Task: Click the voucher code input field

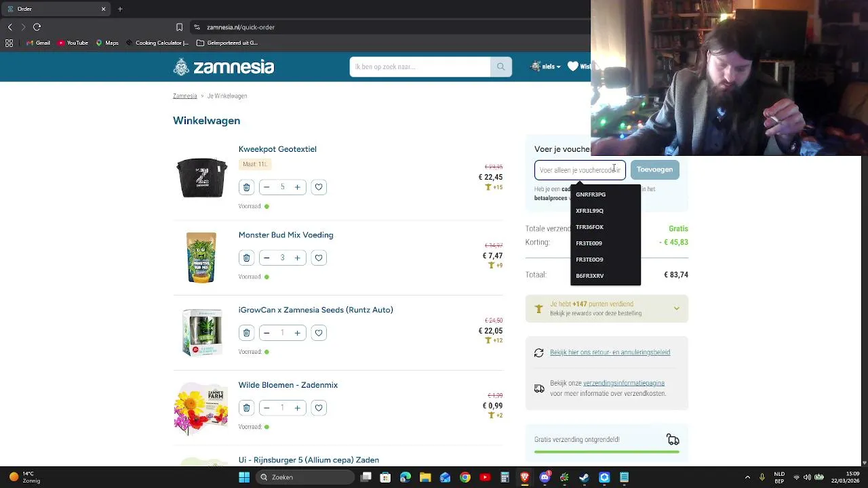Action: click(x=580, y=170)
